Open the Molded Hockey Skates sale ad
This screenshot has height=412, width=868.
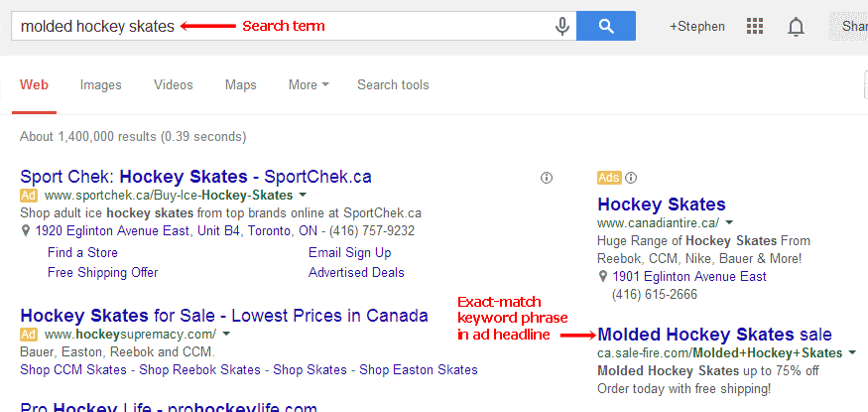[x=714, y=335]
